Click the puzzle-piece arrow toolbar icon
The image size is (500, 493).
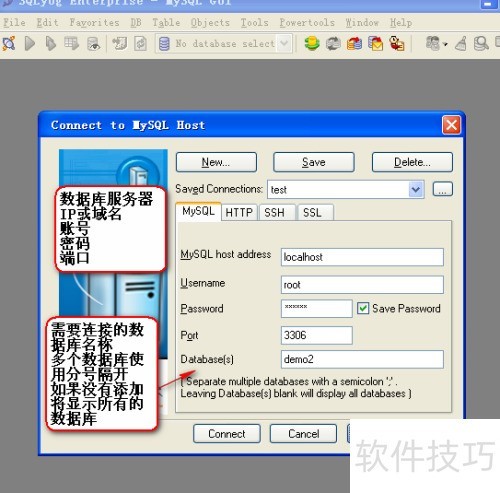[x=119, y=43]
